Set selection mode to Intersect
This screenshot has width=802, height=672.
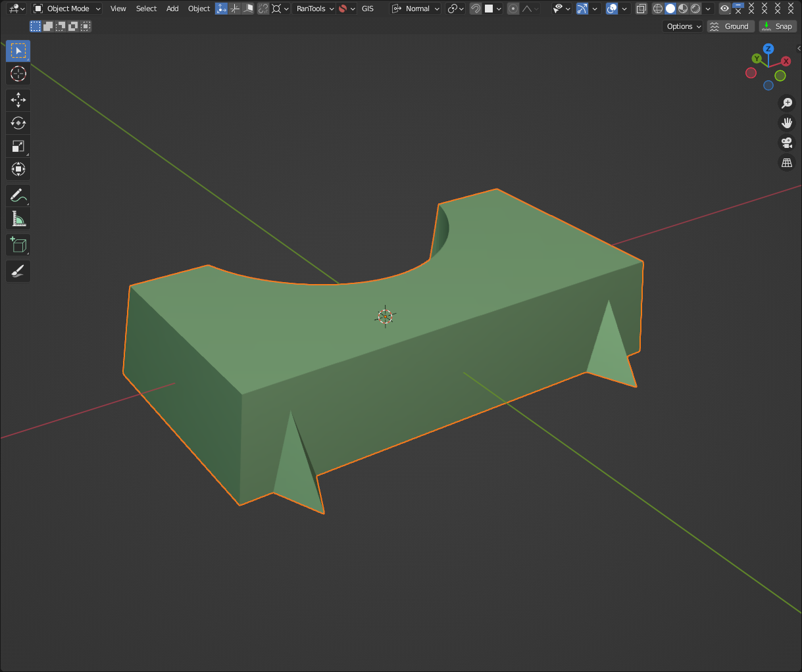pyautogui.click(x=86, y=26)
